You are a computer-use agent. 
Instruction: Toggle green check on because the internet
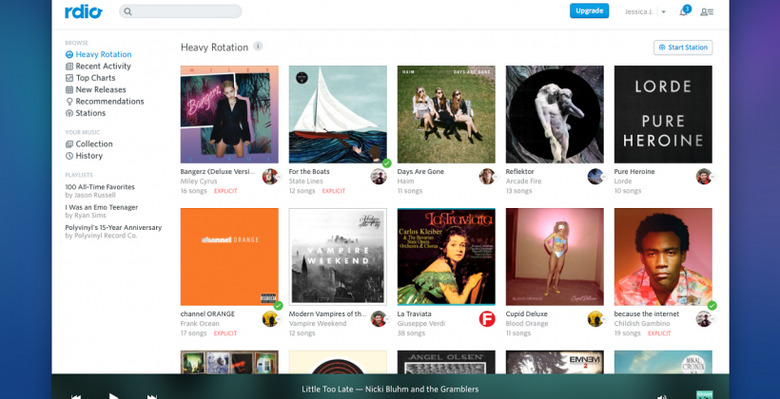coord(712,305)
